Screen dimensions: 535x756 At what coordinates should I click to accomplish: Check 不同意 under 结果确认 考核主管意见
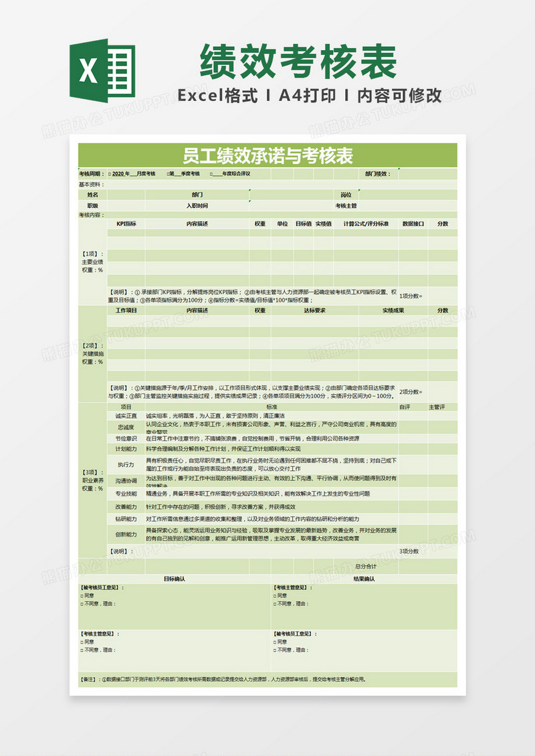(x=275, y=603)
